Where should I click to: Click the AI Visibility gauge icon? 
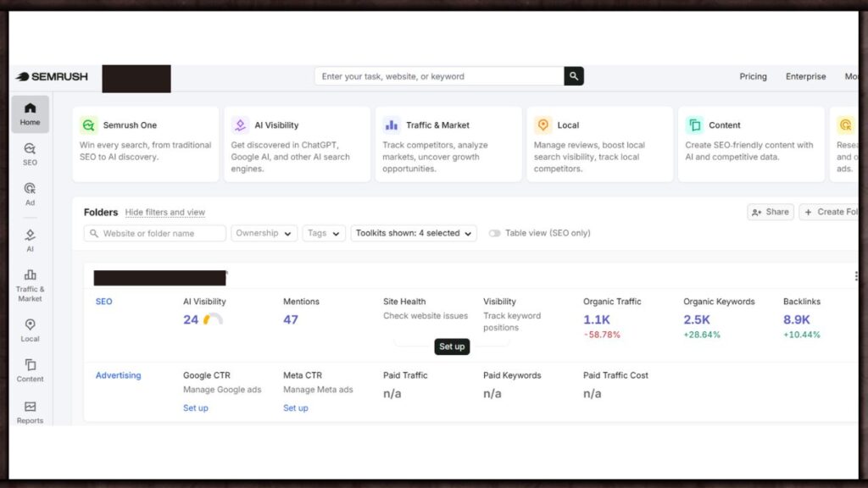(x=213, y=319)
